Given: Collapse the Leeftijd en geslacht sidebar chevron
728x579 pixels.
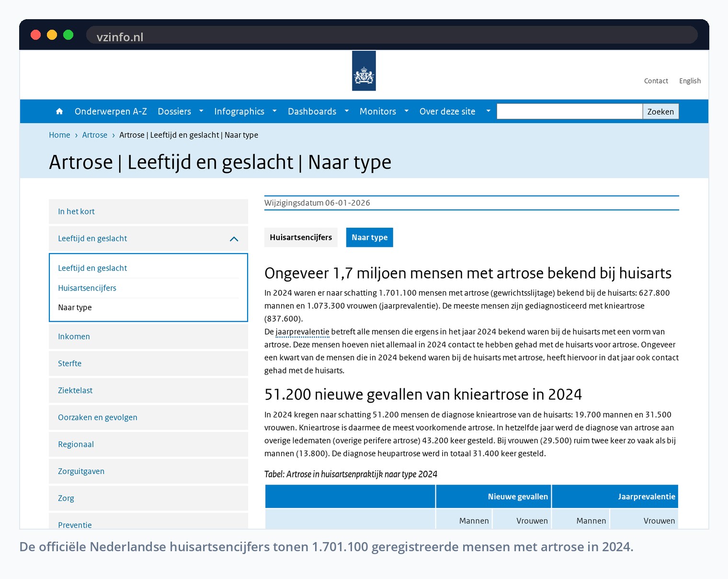Looking at the screenshot, I should [x=234, y=239].
